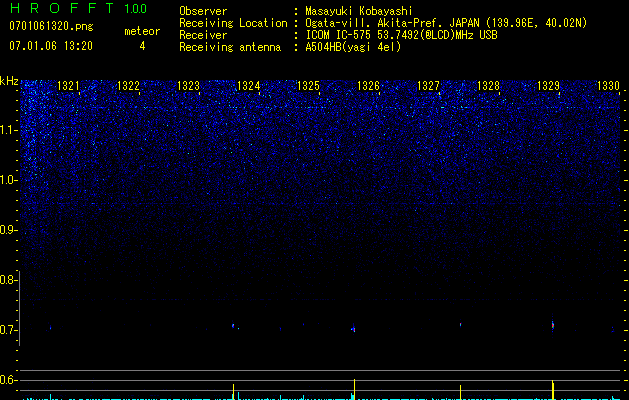Click the 0.8 kHz frequency tick
Screen dimensions: 629x400
8,280
